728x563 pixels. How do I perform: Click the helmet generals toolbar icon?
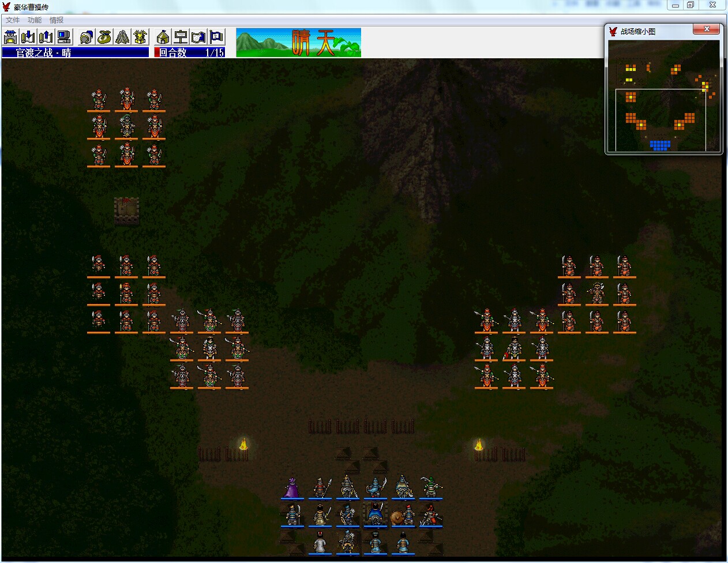pyautogui.click(x=87, y=37)
